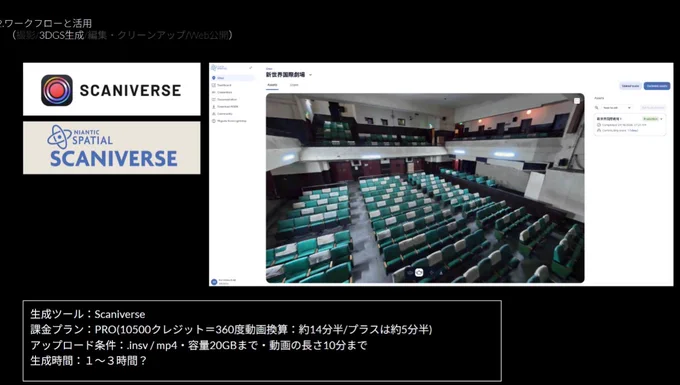Click the Upload scans button
Viewport: 680px width, 385px height.
pos(630,86)
